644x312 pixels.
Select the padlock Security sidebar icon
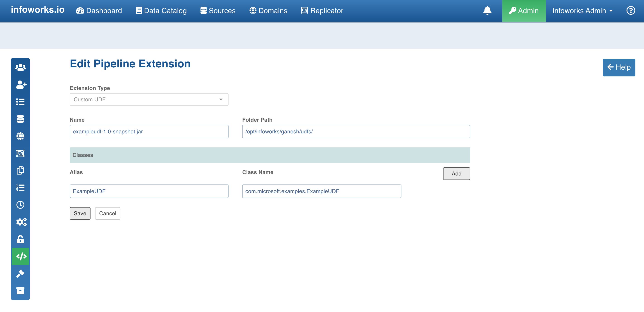(21, 239)
